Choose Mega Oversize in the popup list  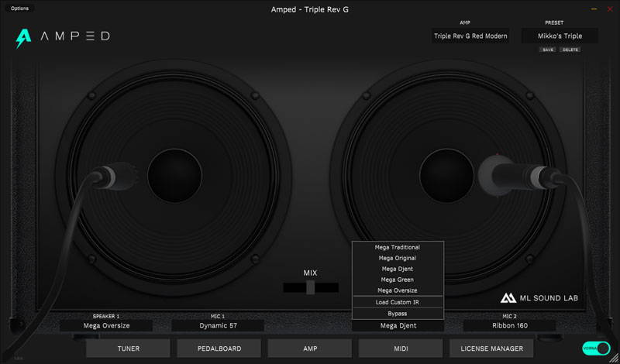coord(398,290)
